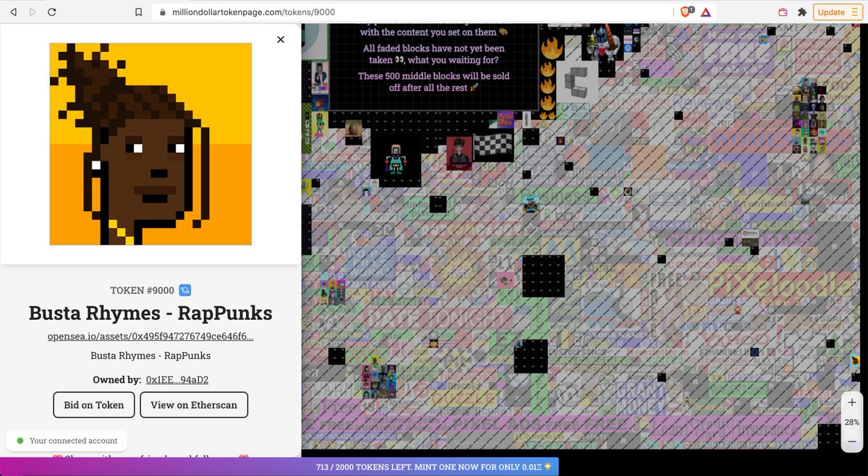Select the robot character block on black

(x=396, y=159)
